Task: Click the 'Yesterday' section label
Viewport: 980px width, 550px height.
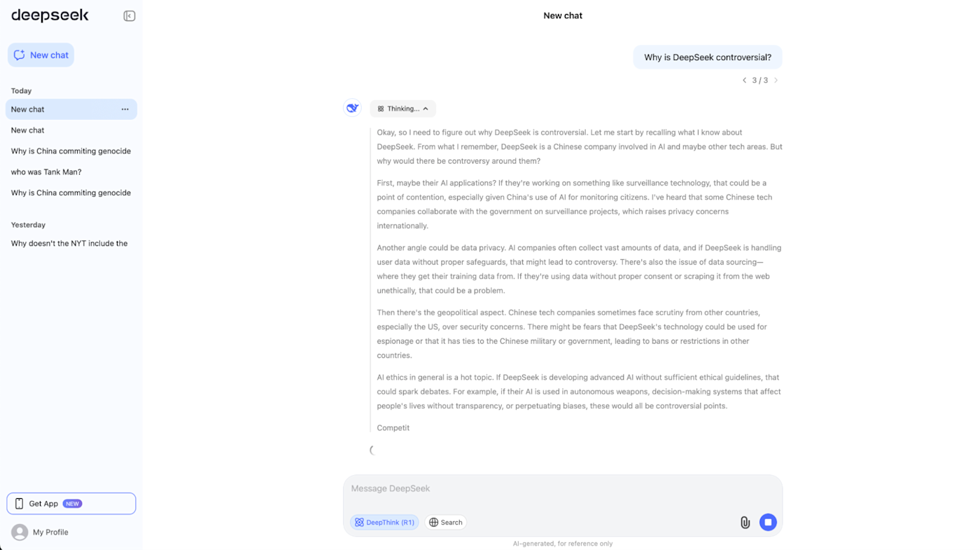Action: [28, 225]
